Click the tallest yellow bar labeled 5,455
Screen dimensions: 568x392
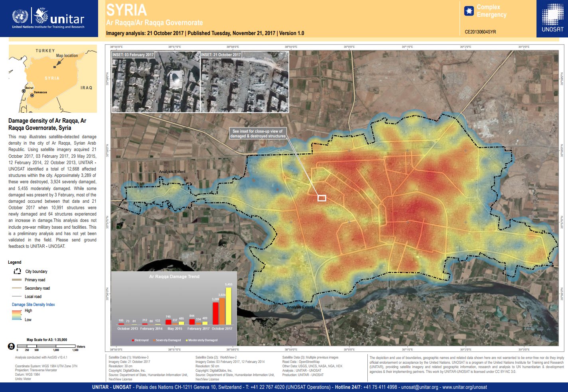[229, 306]
